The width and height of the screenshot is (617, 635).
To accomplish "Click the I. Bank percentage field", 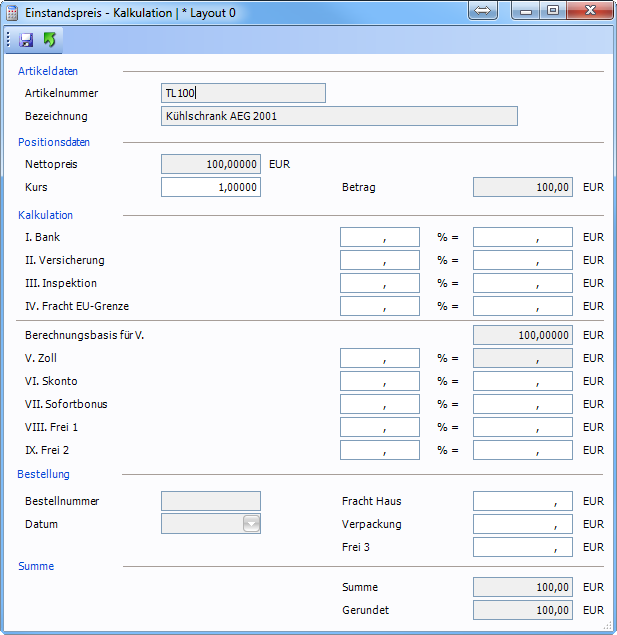I will click(x=379, y=237).
